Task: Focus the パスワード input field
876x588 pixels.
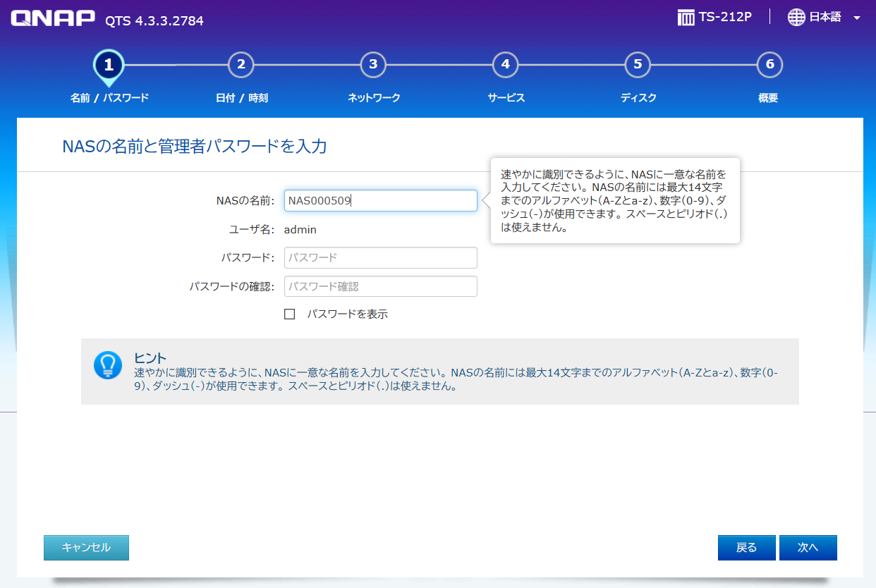Action: point(380,257)
